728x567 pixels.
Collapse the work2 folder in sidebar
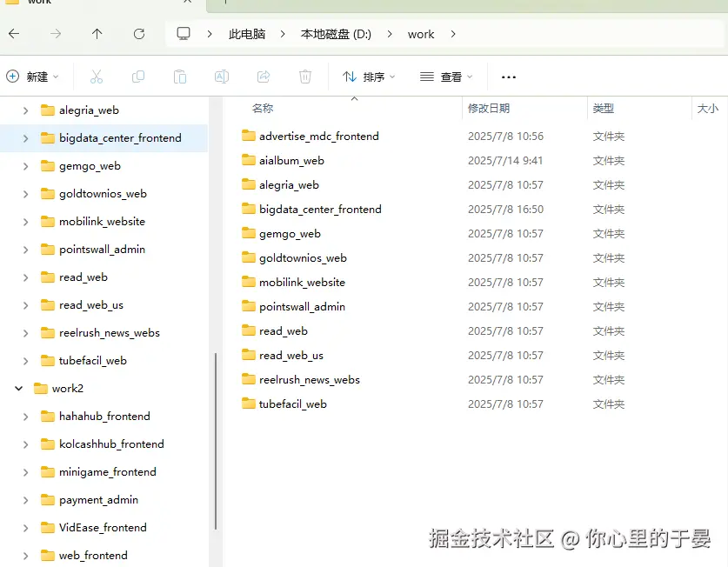click(18, 388)
